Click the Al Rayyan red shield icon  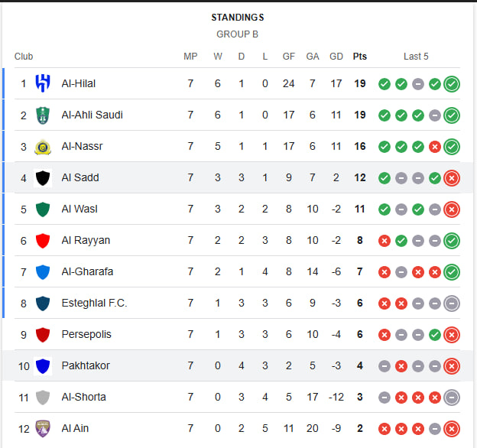[43, 240]
